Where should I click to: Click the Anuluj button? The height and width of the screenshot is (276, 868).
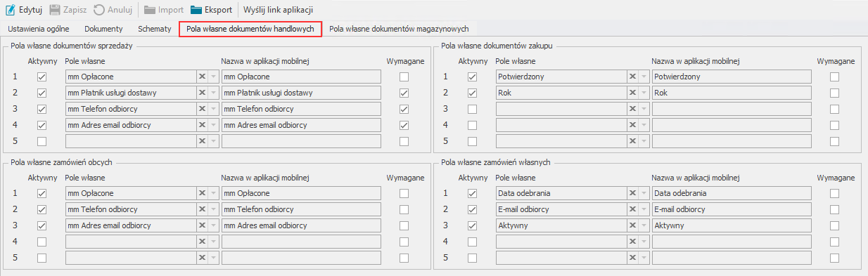113,10
